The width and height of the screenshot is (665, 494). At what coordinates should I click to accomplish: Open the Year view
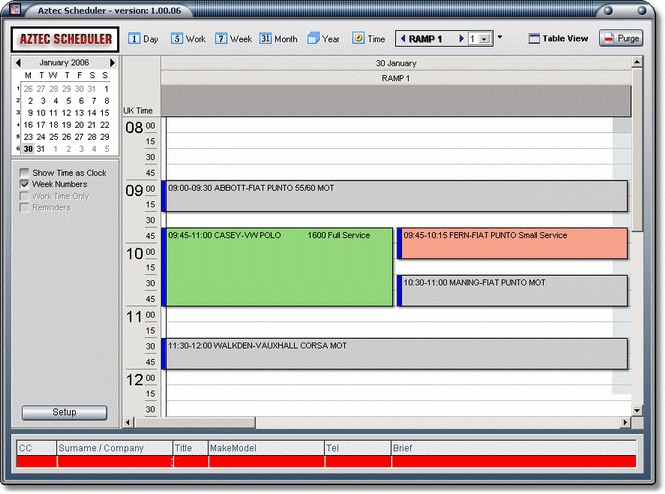coord(324,39)
